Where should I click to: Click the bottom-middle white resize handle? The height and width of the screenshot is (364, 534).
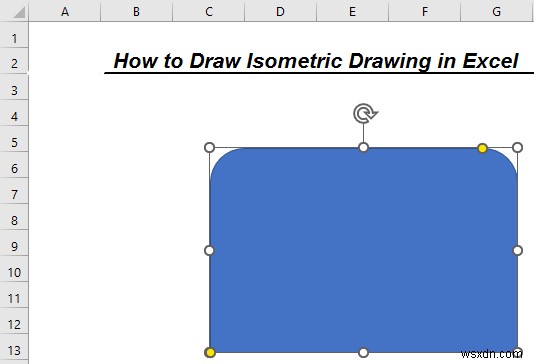(x=363, y=352)
